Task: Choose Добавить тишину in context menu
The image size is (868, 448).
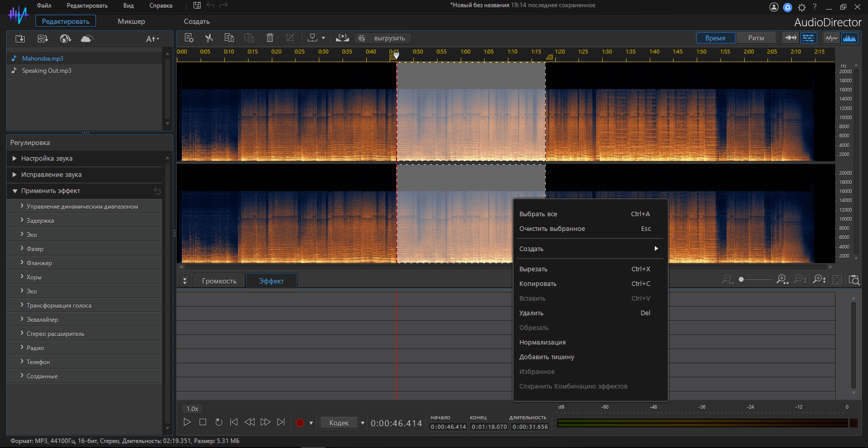Action: [x=590, y=357]
